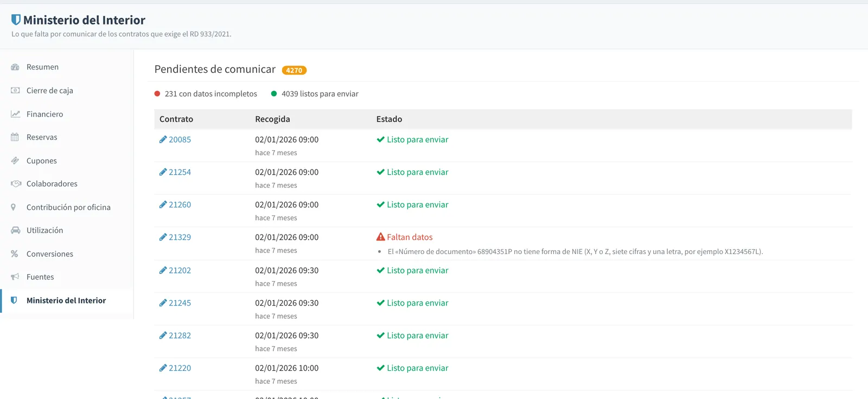
Task: Open contract 21202
Action: click(180, 270)
